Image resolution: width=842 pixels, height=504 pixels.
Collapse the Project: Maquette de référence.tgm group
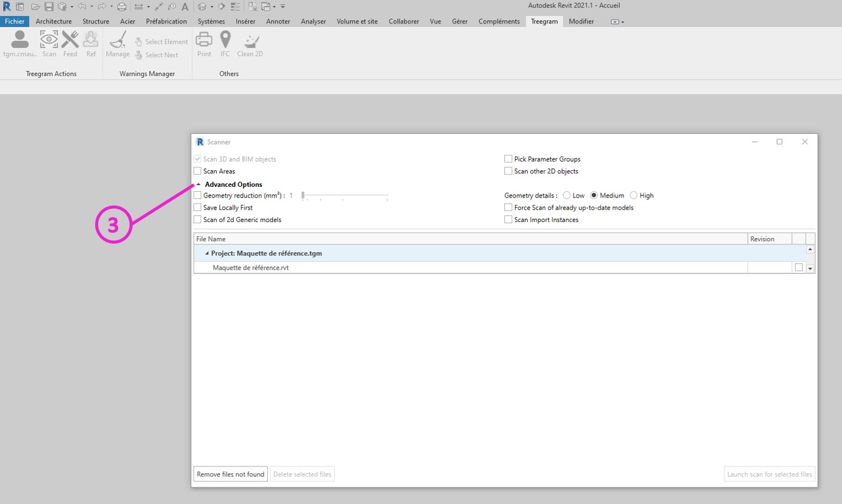click(207, 254)
